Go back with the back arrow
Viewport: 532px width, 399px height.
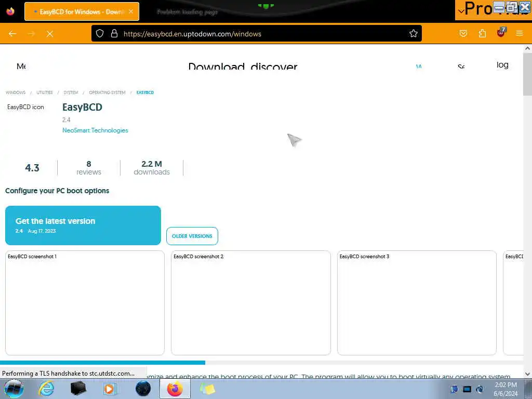click(x=12, y=34)
